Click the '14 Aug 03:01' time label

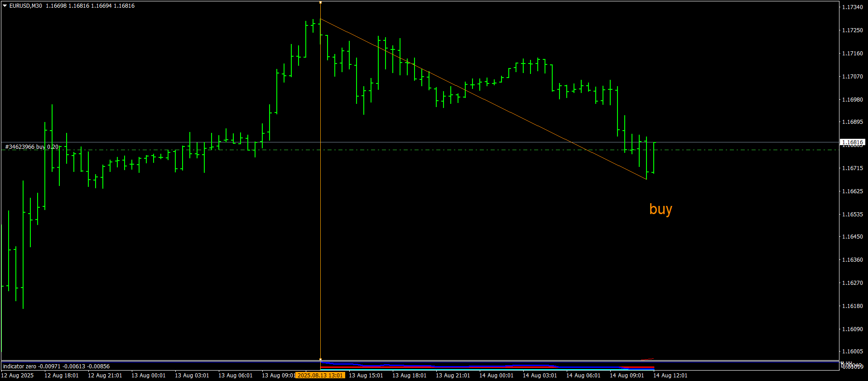point(540,376)
